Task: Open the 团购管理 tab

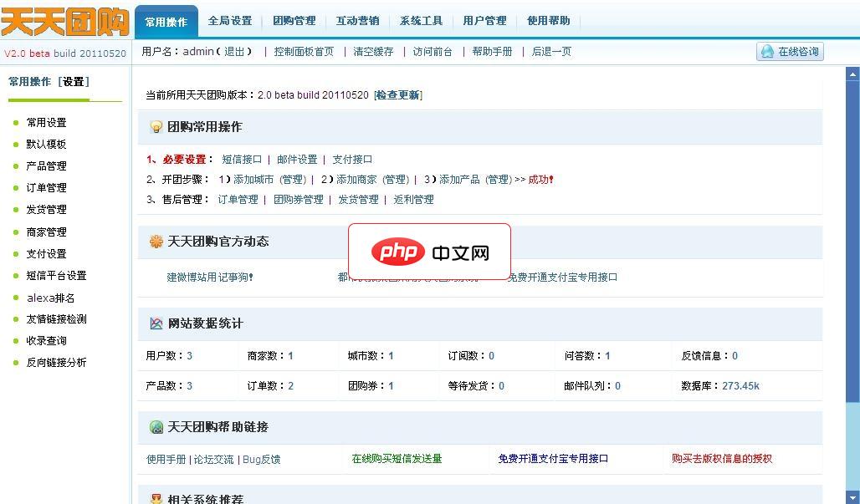Action: click(x=294, y=21)
